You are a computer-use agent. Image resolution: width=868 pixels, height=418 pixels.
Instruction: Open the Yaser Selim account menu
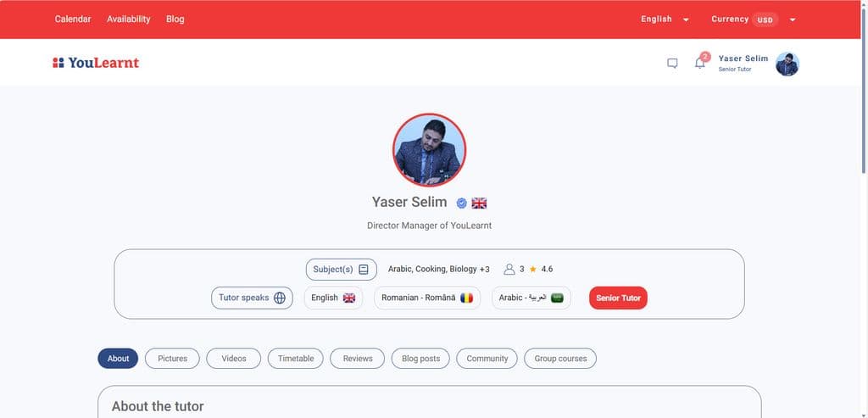click(x=759, y=64)
